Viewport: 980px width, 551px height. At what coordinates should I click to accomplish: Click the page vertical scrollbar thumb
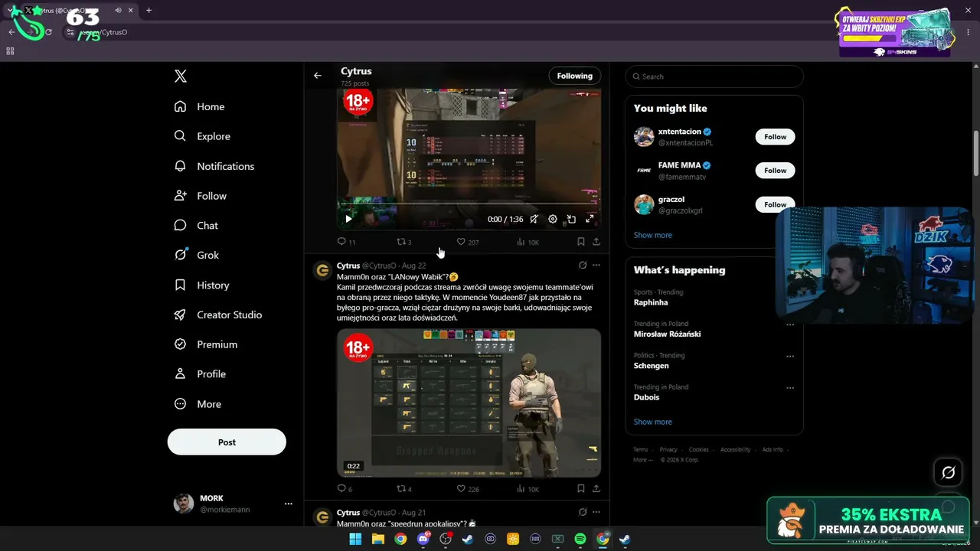coord(975,153)
